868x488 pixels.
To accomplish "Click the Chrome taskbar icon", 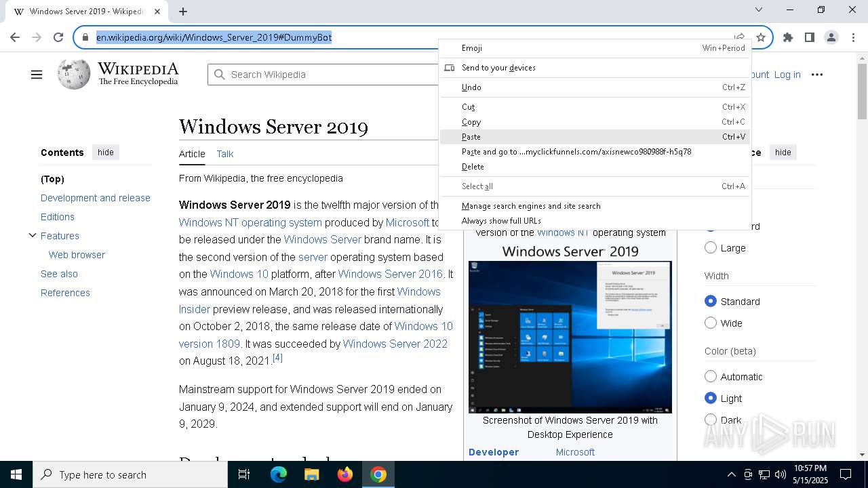I will [x=378, y=474].
